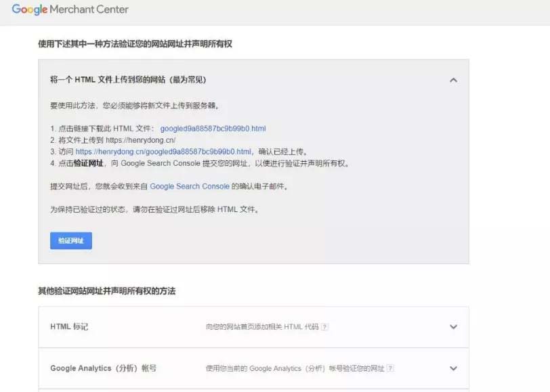Image resolution: width=550 pixels, height=392 pixels.
Task: Click the 使用下述其中一种方法验证 page heading
Action: pyautogui.click(x=135, y=44)
